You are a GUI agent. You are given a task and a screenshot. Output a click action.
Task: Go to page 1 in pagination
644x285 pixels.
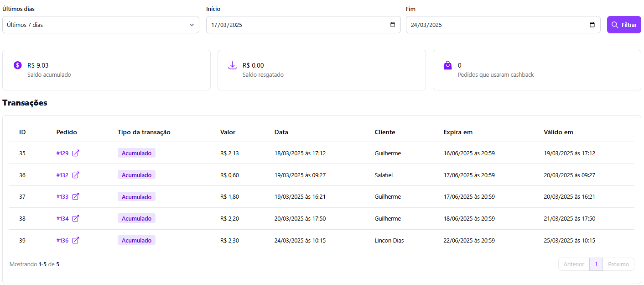596,264
